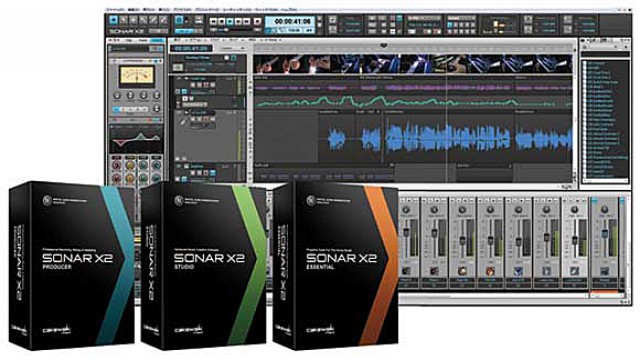The width and height of the screenshot is (640, 360).
Task: Toggle the white checkbox in video track header
Action: point(227,58)
